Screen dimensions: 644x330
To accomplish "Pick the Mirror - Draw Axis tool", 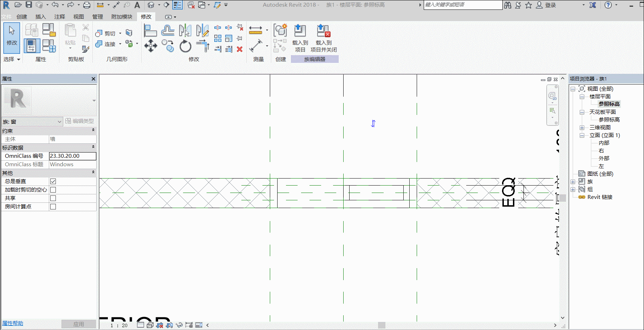I will [202, 31].
